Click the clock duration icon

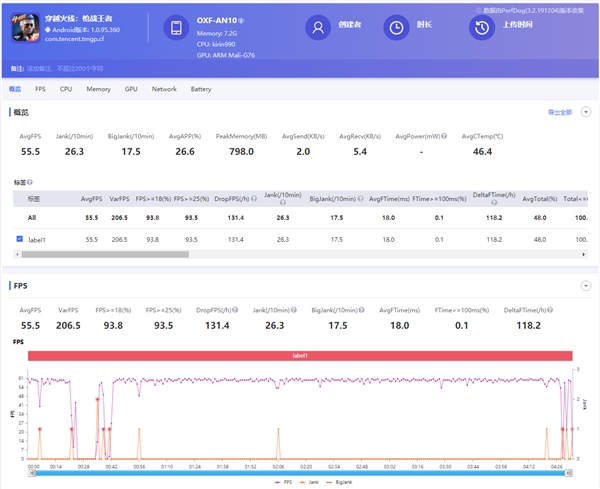(397, 28)
